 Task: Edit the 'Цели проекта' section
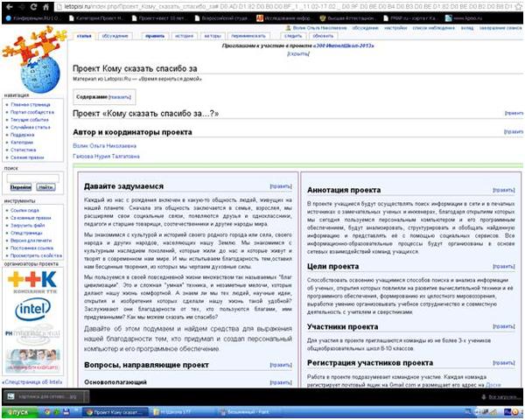tap(504, 266)
